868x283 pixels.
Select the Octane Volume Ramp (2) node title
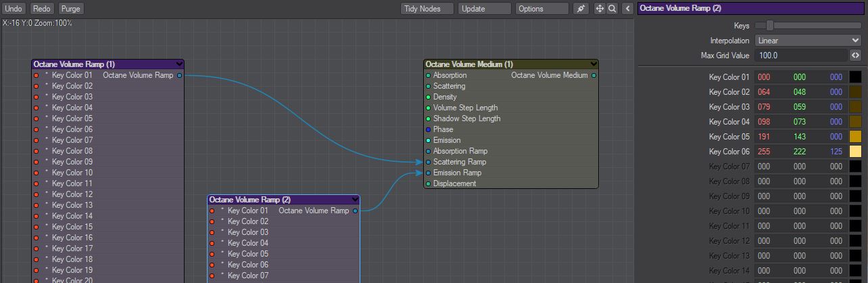(x=250, y=200)
